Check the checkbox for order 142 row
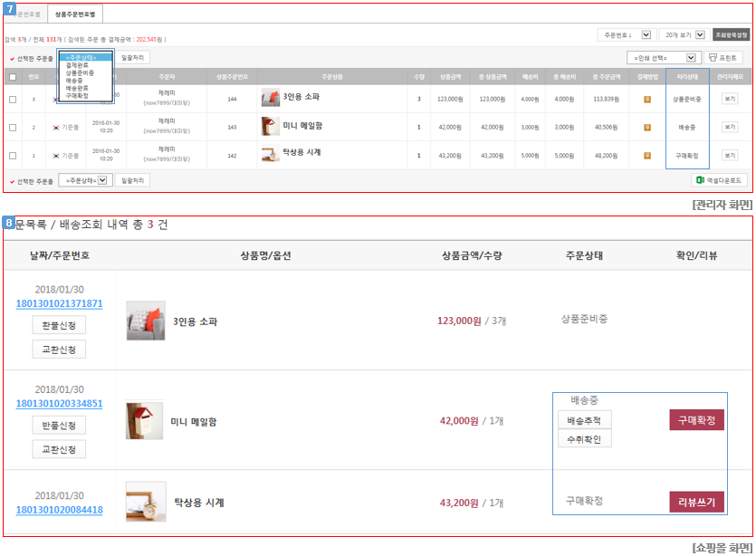Image resolution: width=756 pixels, height=556 pixels. (x=13, y=155)
